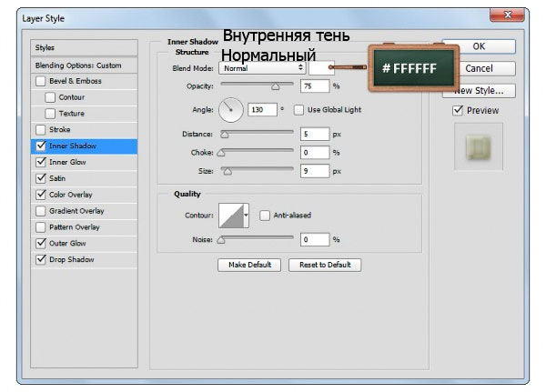This screenshot has height=392, width=546.
Task: Enable Use Global Light checkbox
Action: point(298,110)
